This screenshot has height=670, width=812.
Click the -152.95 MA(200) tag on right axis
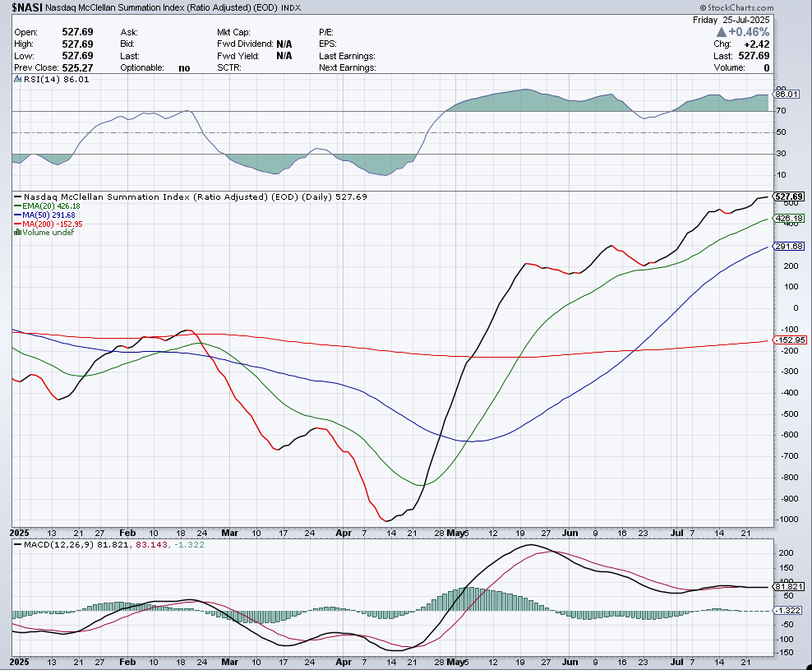point(791,340)
